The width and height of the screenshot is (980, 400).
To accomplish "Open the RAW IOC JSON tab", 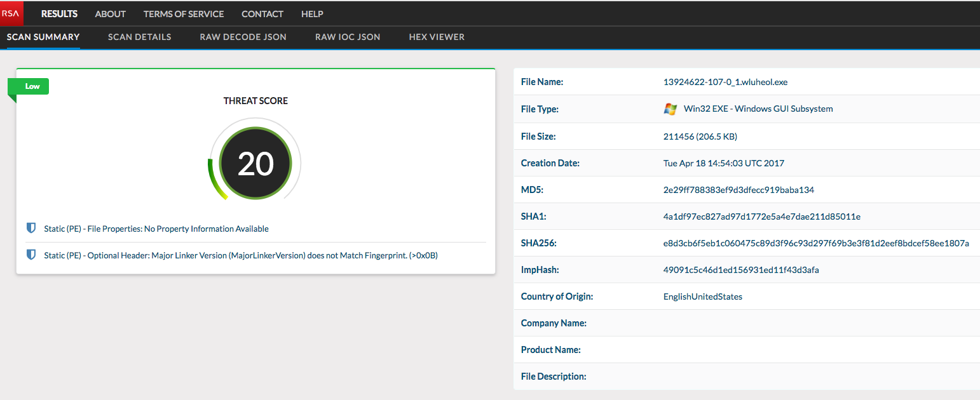I will pyautogui.click(x=348, y=37).
